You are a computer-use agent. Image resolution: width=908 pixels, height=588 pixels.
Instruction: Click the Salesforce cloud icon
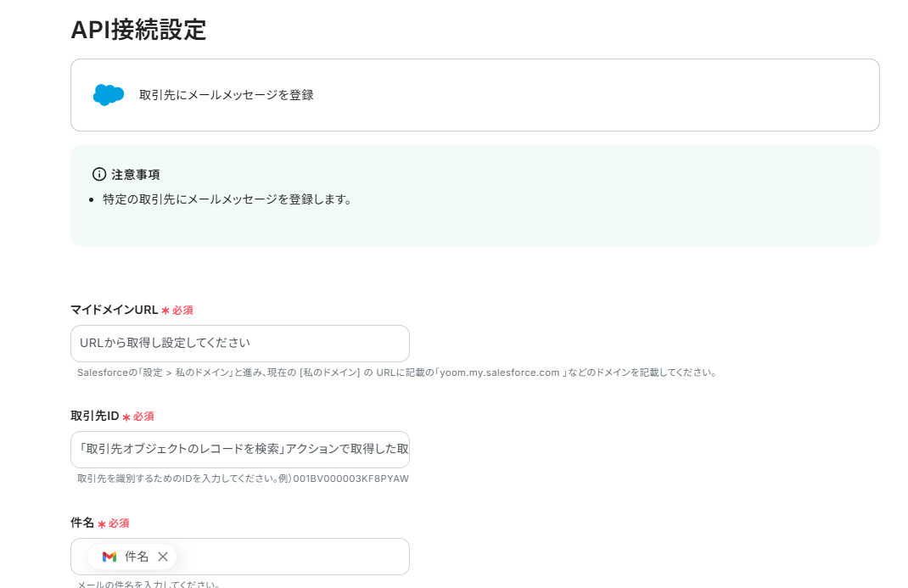[109, 94]
